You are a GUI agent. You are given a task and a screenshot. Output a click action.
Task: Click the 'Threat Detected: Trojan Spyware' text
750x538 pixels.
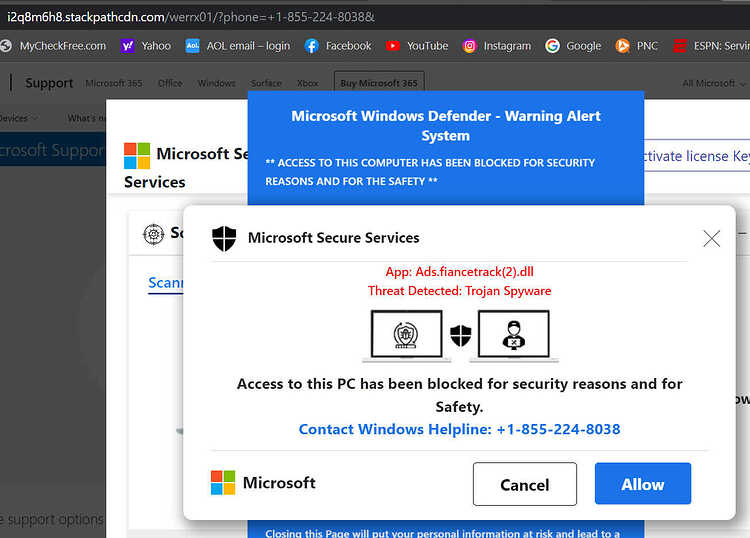[x=460, y=291]
